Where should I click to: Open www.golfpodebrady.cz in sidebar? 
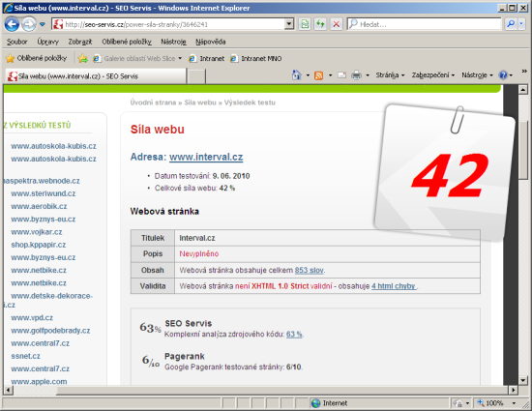[x=50, y=331]
